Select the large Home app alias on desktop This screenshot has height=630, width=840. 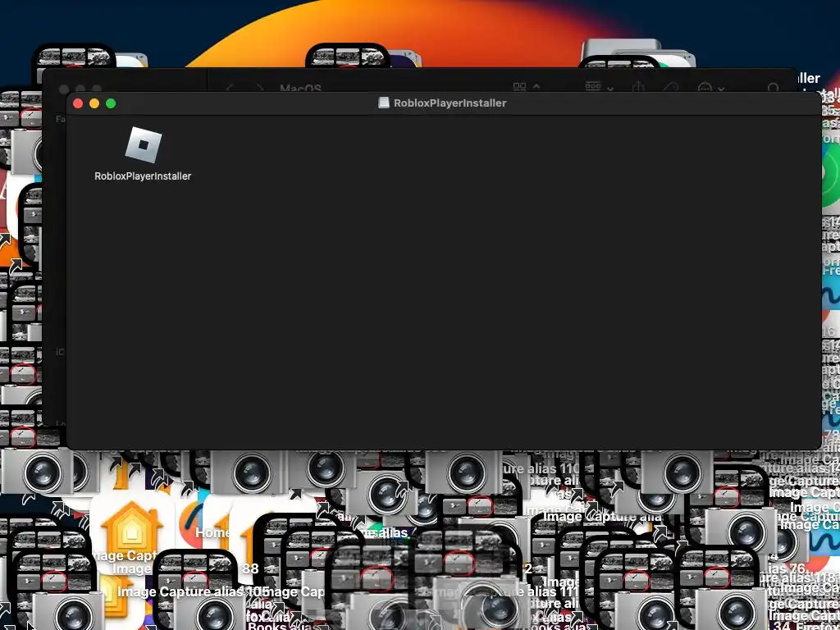pyautogui.click(x=132, y=531)
